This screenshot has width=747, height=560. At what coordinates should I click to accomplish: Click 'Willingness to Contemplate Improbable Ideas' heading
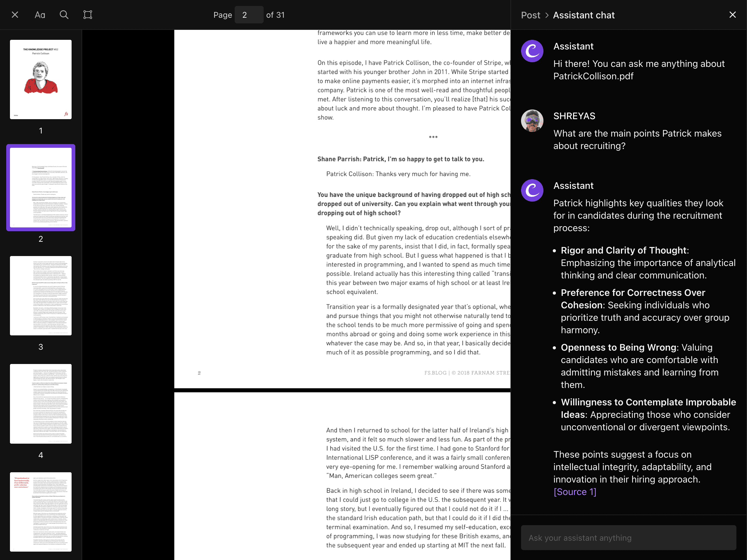click(648, 408)
